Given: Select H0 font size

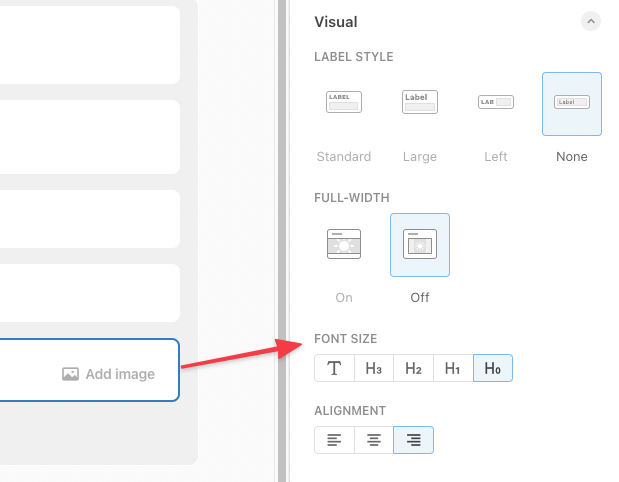Looking at the screenshot, I should click(492, 369).
